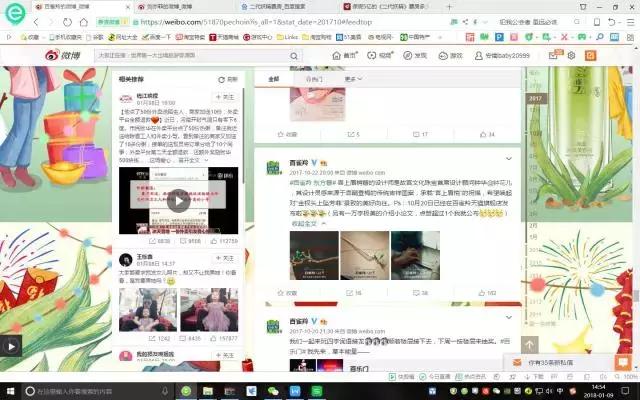Favorite (收藏) the top post
Screen dimensions: 640x400
click(x=287, y=134)
